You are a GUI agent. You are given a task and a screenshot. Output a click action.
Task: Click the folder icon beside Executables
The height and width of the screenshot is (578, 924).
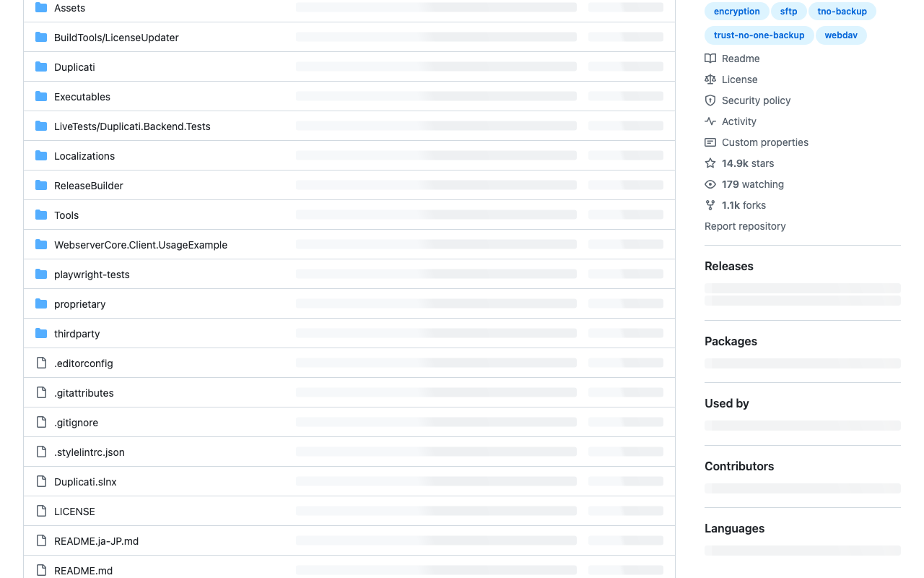(x=41, y=97)
